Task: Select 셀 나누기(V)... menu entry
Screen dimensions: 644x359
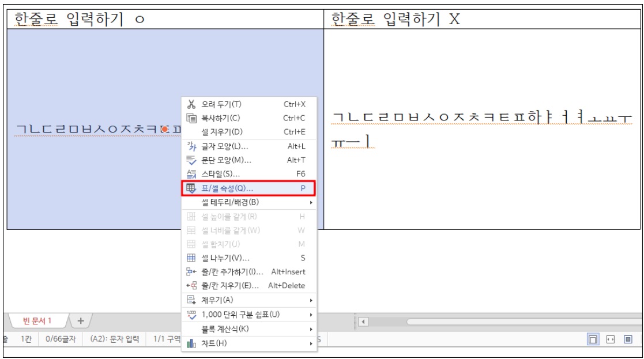Action: (x=249, y=258)
